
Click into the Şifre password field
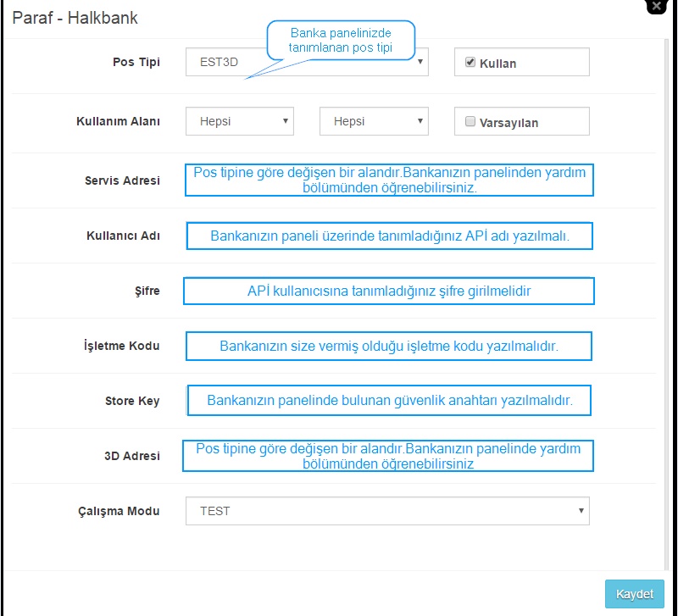tap(389, 291)
